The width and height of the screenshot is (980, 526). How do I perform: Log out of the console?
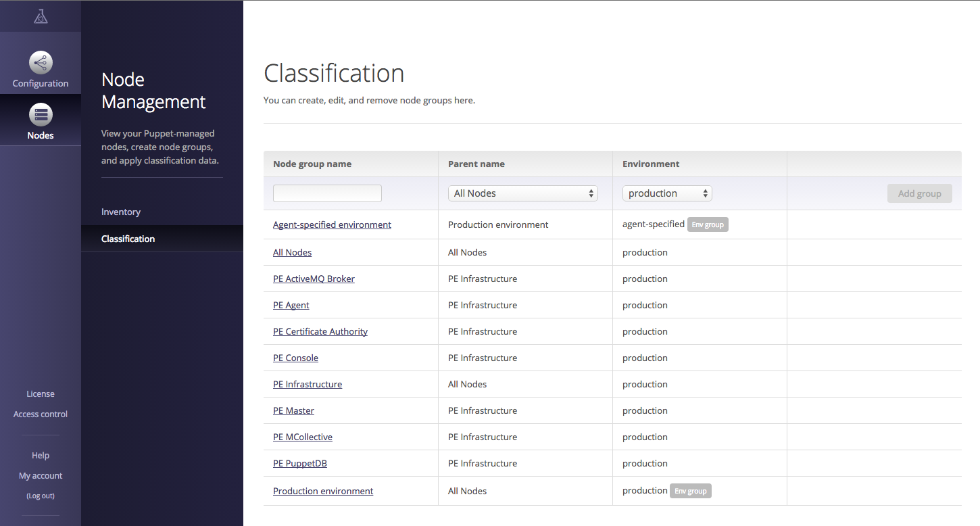41,496
